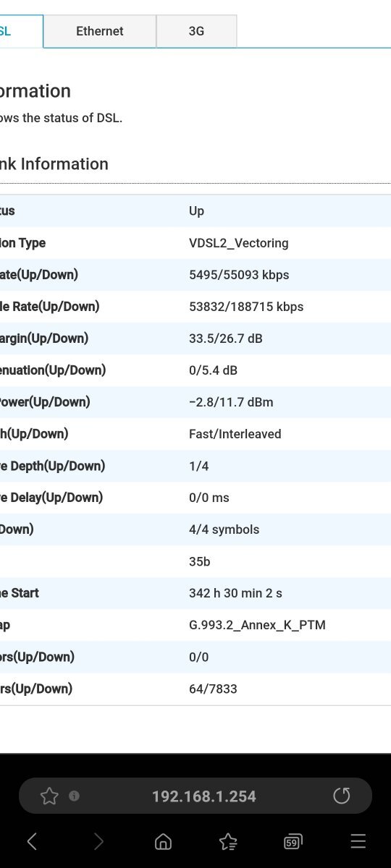Screen dimensions: 391x868
Task: Tap the 53832/188715 kbps attainable rate
Action: point(246,307)
